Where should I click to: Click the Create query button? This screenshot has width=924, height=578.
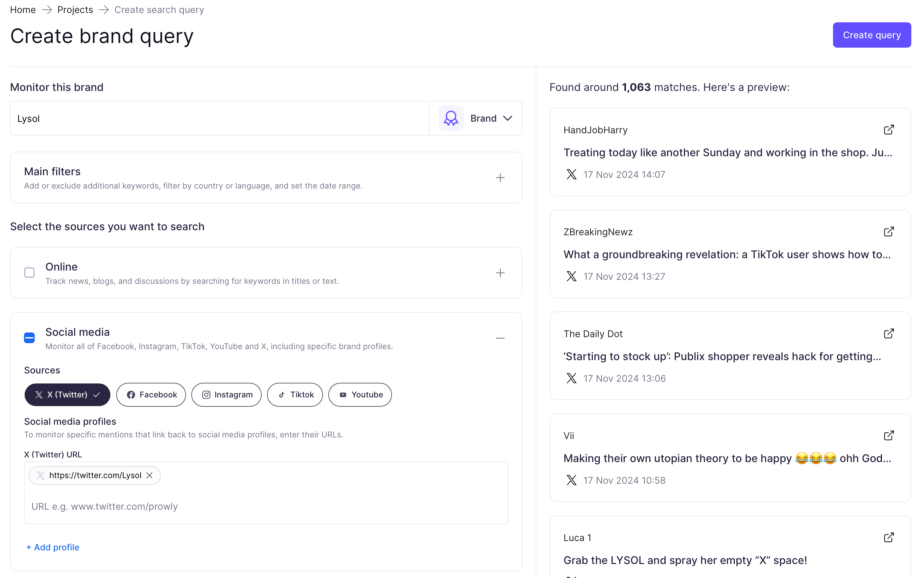872,35
